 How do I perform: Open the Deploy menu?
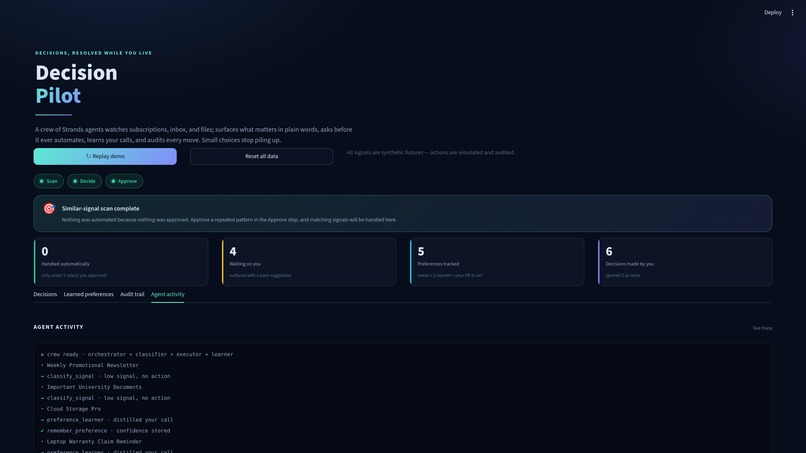(773, 12)
